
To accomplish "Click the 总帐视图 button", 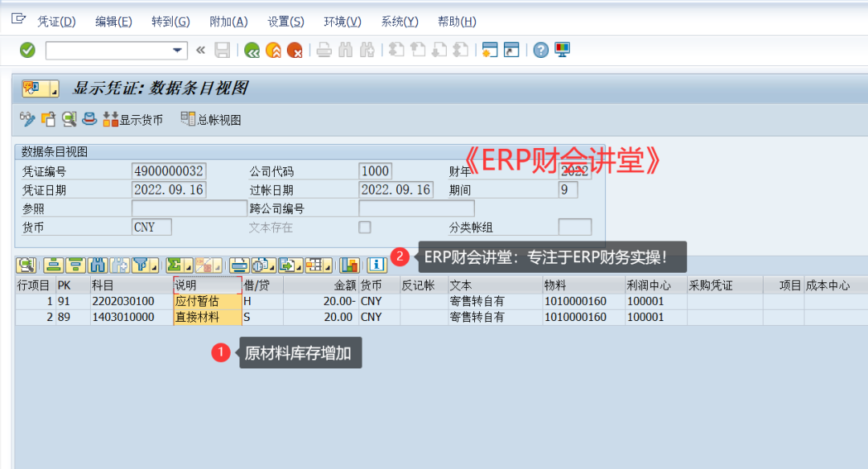I will point(211,120).
